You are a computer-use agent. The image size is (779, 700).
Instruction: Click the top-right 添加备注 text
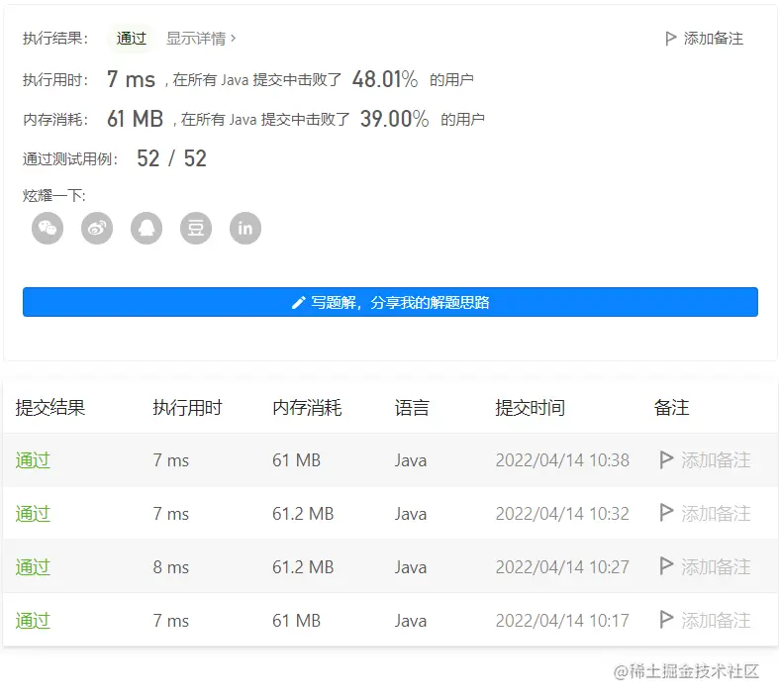point(714,39)
